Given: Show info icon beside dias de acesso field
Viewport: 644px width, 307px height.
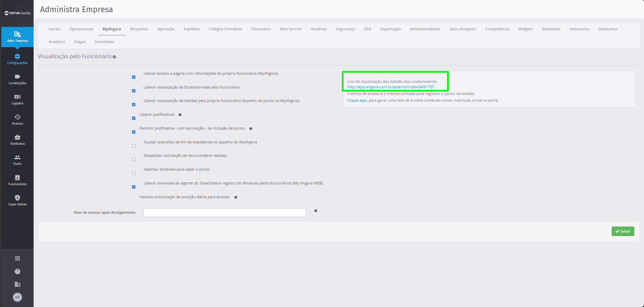Looking at the screenshot, I should click(316, 211).
